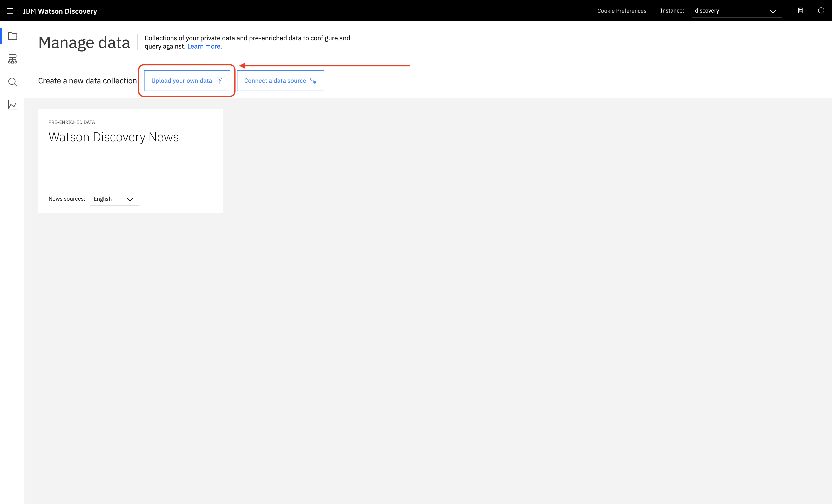
Task: Open Cookie Preferences in header
Action: [622, 11]
